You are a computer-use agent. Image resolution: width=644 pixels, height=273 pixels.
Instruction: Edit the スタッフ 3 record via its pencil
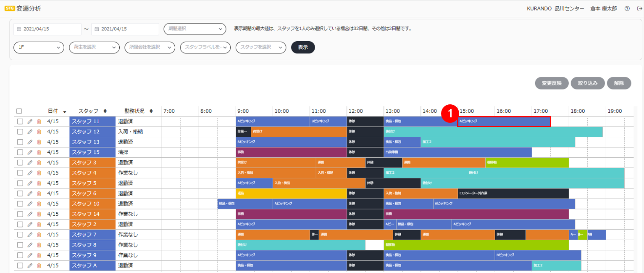click(30, 162)
